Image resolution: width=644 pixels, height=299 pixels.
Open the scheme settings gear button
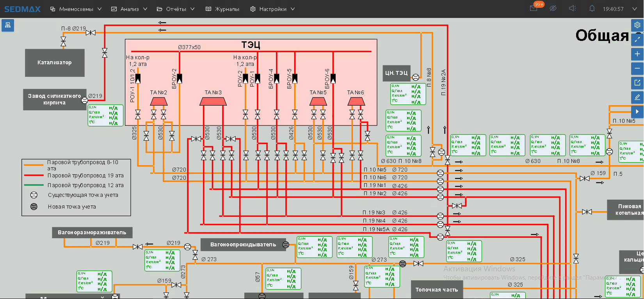[x=637, y=25]
